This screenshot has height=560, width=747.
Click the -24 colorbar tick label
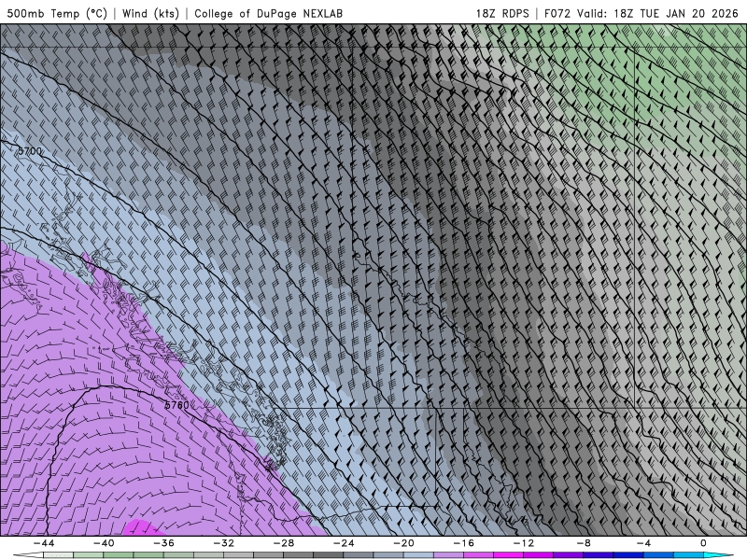(344, 543)
